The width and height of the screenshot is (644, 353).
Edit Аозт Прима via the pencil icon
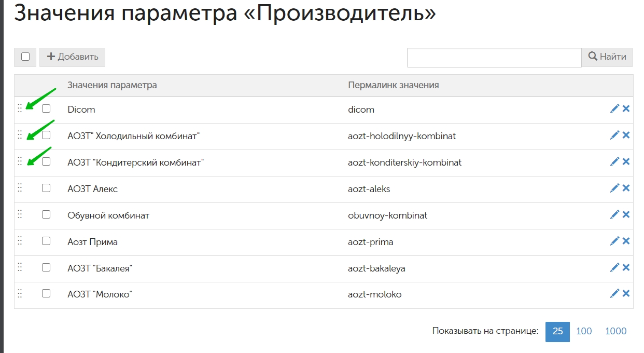point(614,241)
